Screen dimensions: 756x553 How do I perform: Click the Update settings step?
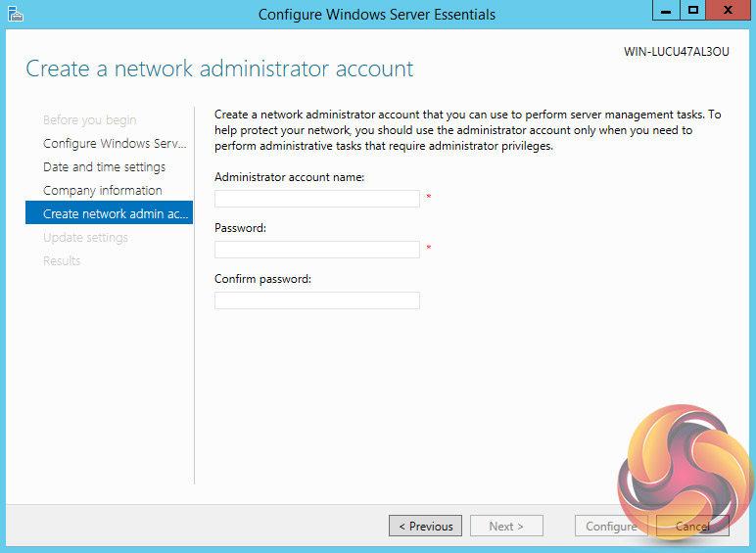tap(85, 238)
